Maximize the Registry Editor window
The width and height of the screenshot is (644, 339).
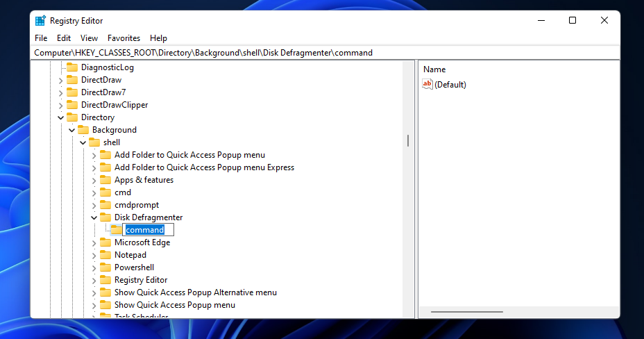pos(573,21)
